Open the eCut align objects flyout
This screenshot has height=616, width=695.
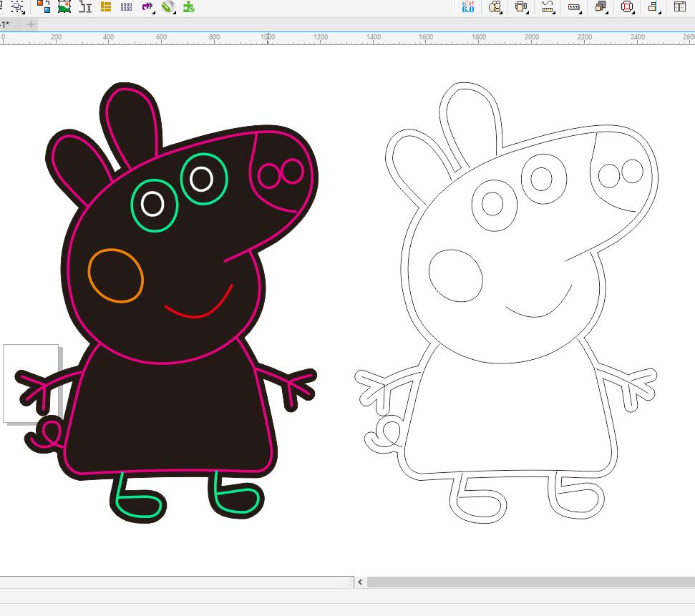tap(653, 6)
